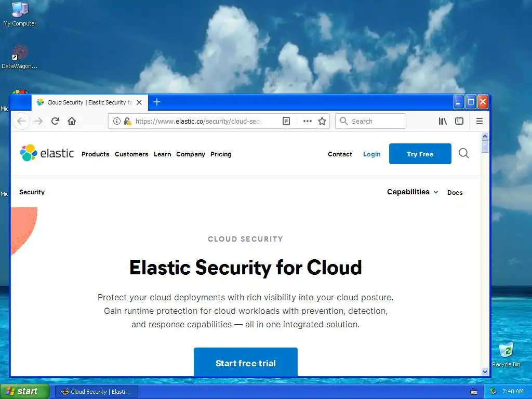This screenshot has height=399, width=532.
Task: Click the 7:48 AM clock
Action: point(513,392)
